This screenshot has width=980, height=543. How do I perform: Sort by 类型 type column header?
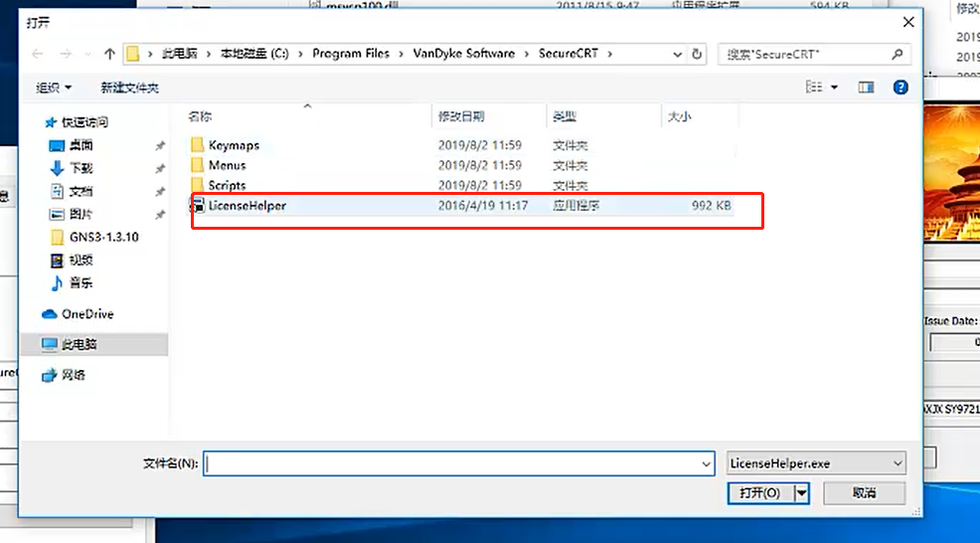click(565, 116)
